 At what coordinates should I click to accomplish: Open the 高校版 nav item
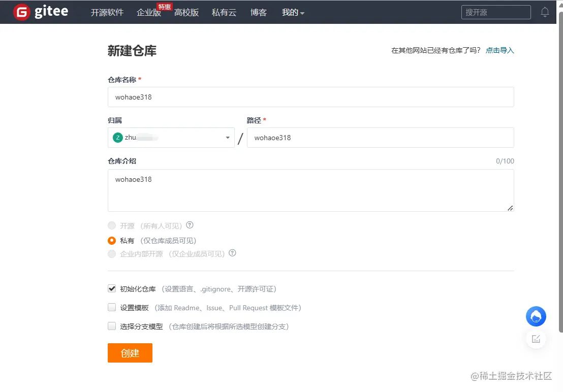coord(186,13)
